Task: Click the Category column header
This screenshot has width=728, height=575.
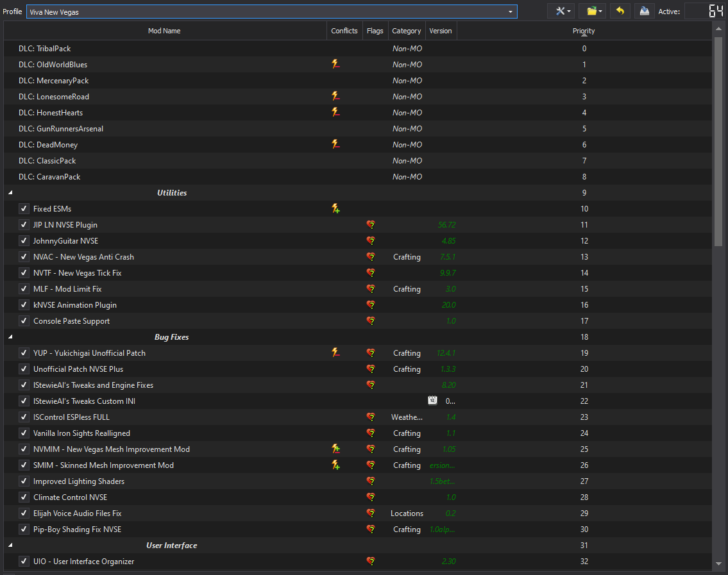Action: pos(407,31)
